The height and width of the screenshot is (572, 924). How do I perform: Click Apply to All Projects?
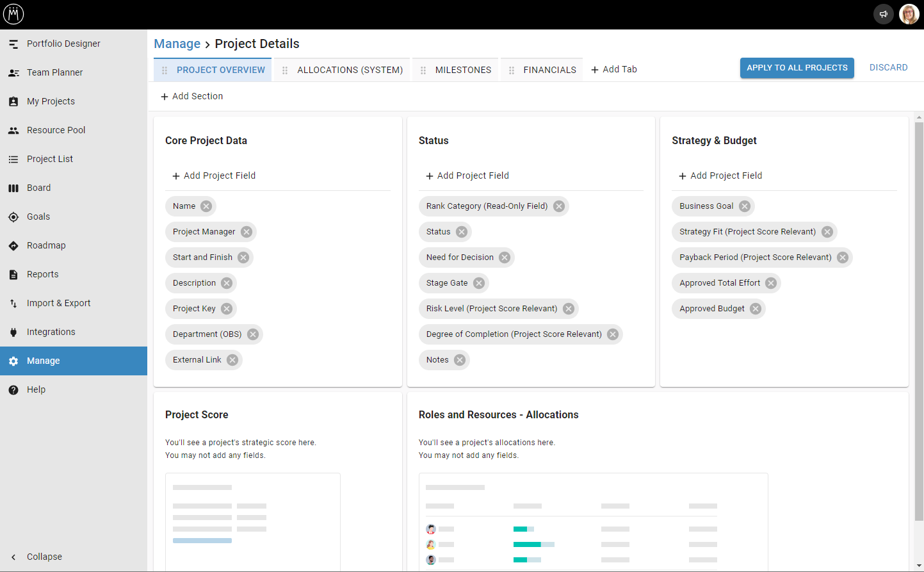coord(797,67)
